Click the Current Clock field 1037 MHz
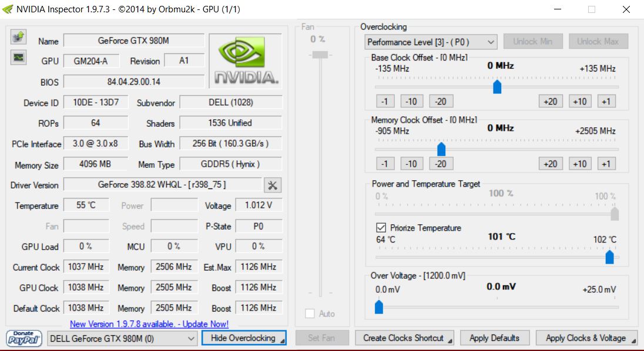The image size is (644, 351). [86, 266]
